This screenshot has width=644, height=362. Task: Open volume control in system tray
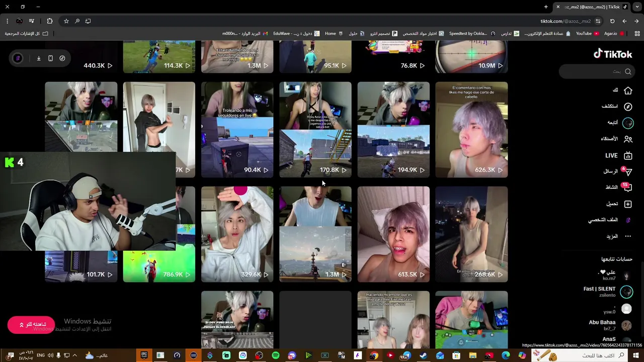[x=50, y=355]
